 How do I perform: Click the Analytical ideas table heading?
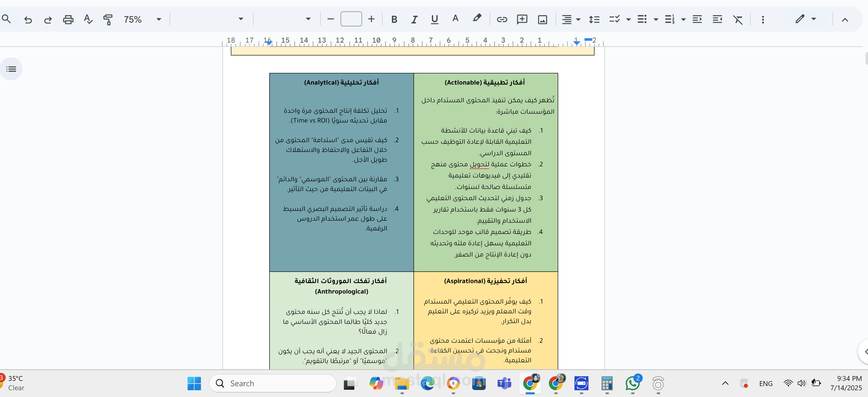tap(341, 82)
